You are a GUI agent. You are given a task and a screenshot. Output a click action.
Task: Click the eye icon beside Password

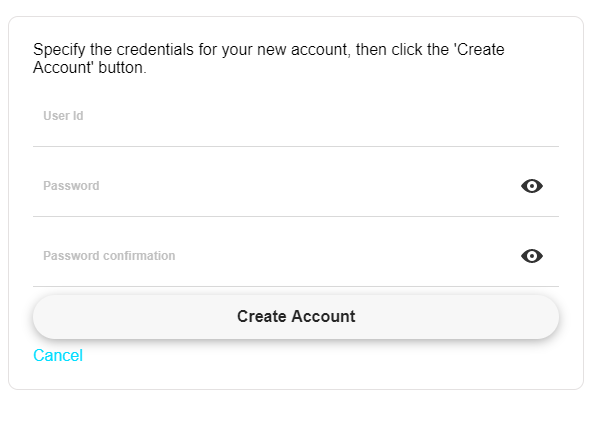[x=532, y=186]
